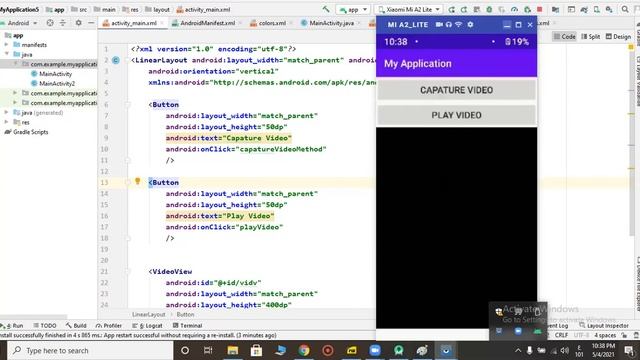Click the wifi icon in MI A2_LITE window

coord(459,24)
